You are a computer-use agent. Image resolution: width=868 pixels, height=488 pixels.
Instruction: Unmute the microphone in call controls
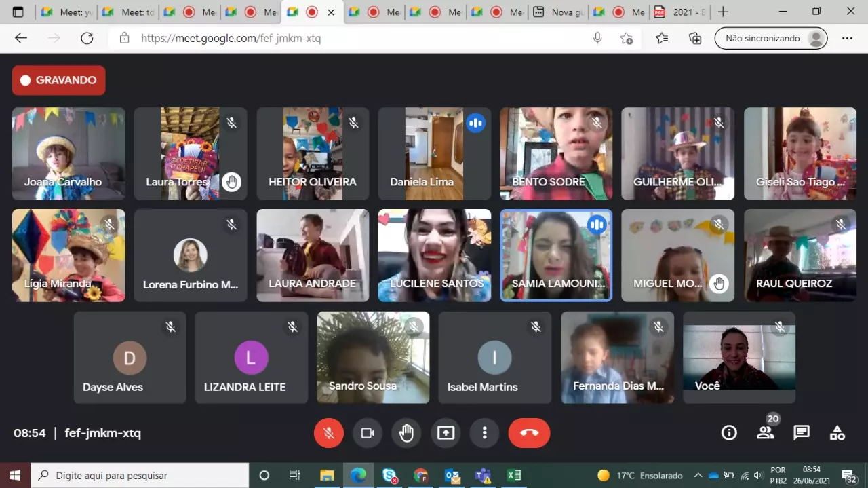329,433
